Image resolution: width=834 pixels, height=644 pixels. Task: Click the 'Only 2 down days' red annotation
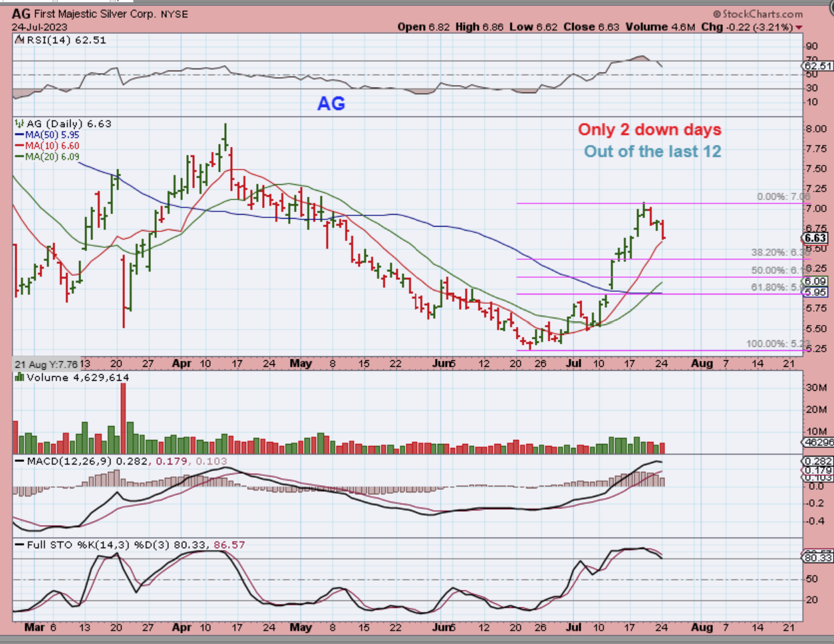(x=650, y=130)
